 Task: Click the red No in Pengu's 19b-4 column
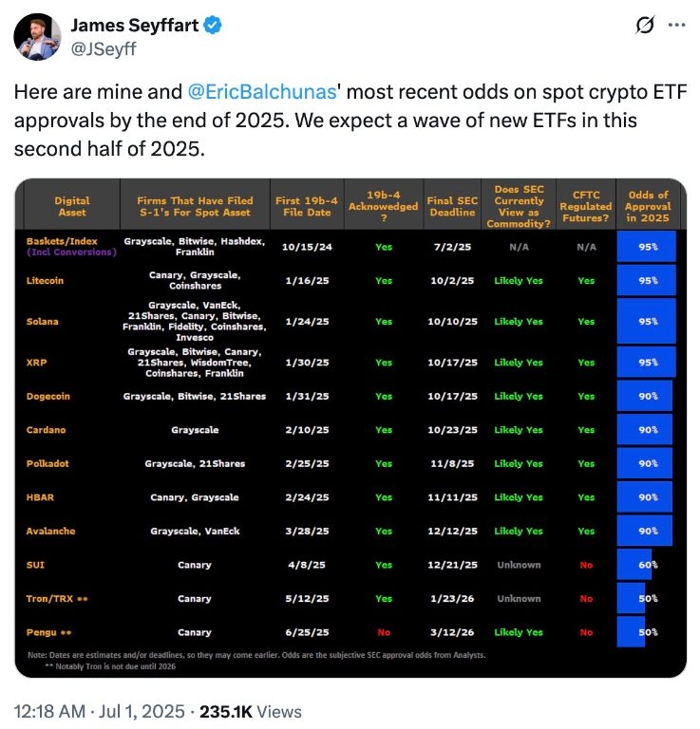(x=383, y=632)
